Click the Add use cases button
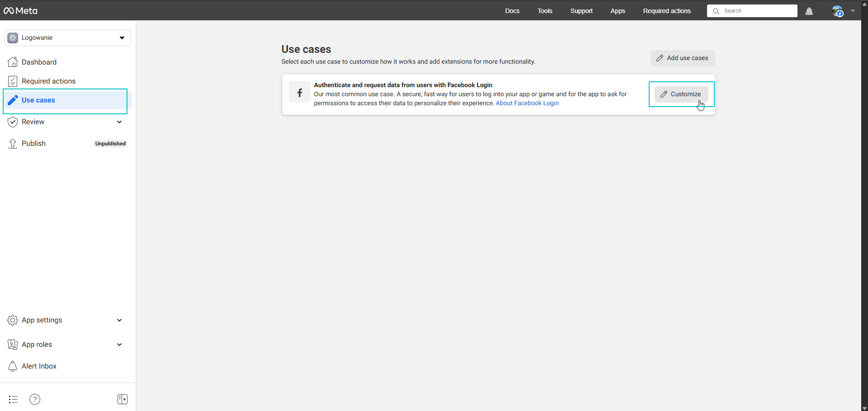This screenshot has width=868, height=411. coord(683,58)
